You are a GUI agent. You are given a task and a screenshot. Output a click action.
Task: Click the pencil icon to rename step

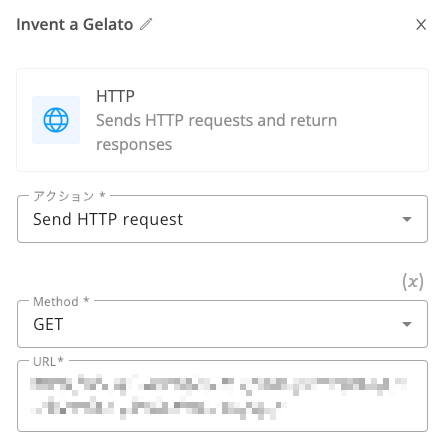[146, 24]
